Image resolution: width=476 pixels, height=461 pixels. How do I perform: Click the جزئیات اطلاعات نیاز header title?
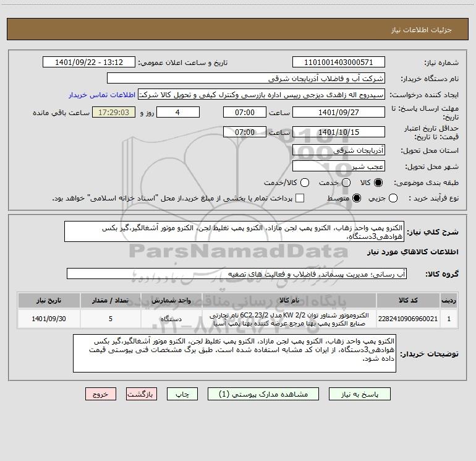tap(422, 30)
